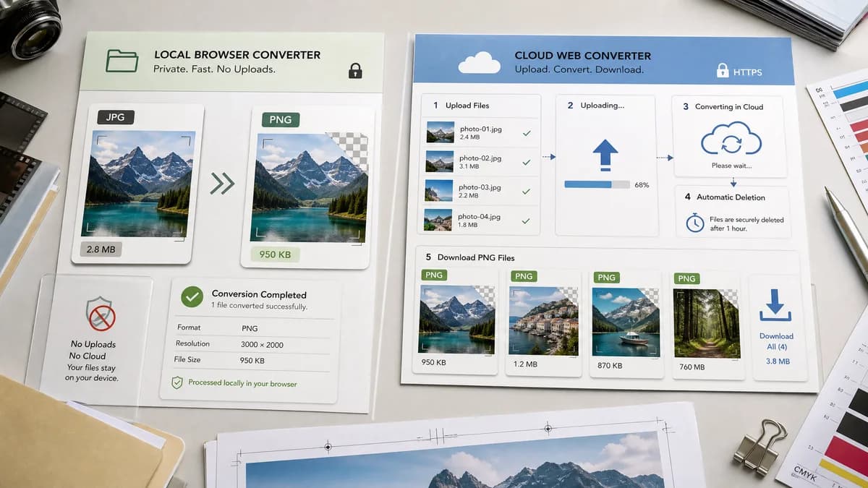Screen dimensions: 868x488
Task: Select the photo-04.jpg thumbnail in upload list
Action: tap(438, 220)
